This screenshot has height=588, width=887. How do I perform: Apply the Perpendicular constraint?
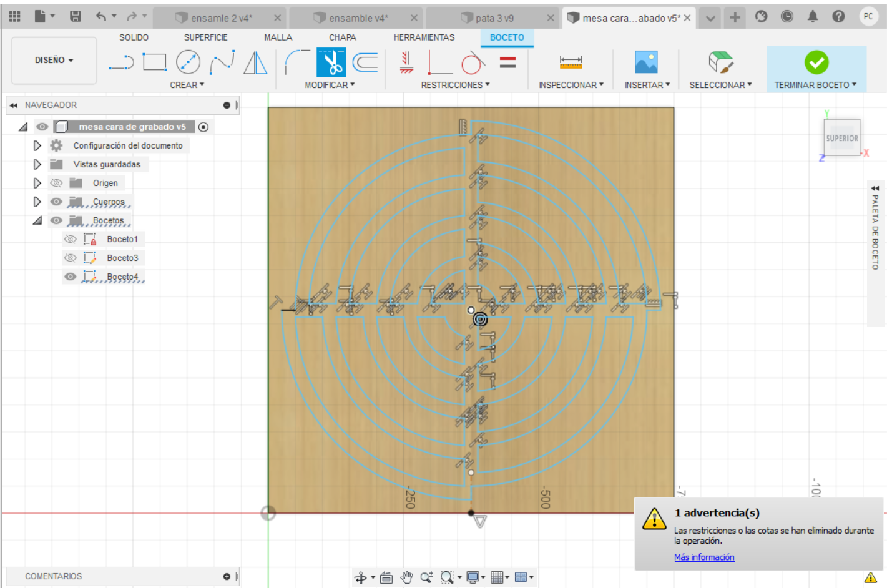440,62
